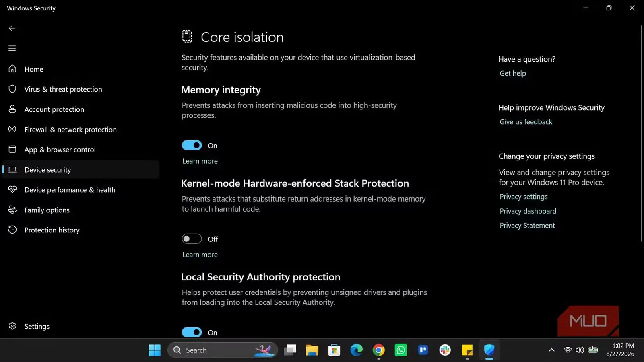Image resolution: width=644 pixels, height=362 pixels.
Task: Click the Wi-Fi network tray icon
Action: pos(568,350)
